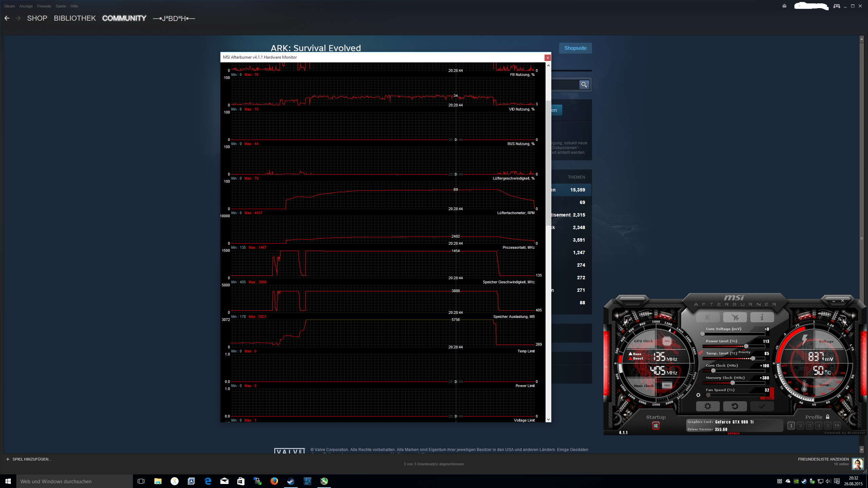868x488 pixels.
Task: Click the save profile floppy disk icon
Action: [837, 426]
